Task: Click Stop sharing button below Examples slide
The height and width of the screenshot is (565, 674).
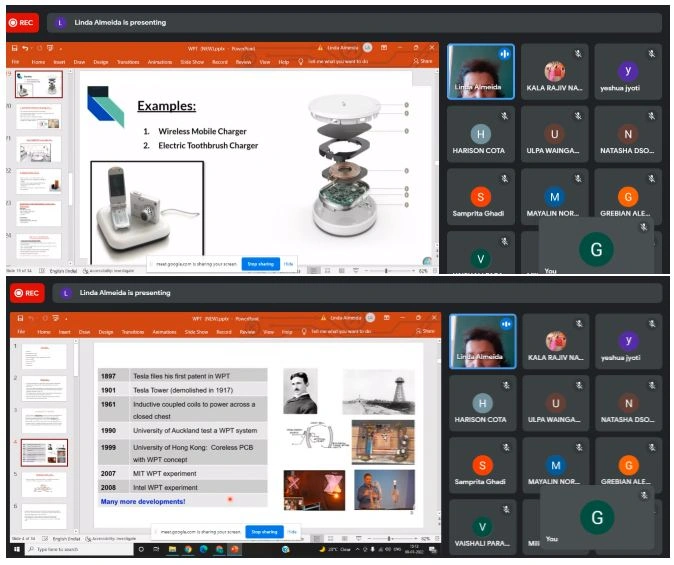Action: [x=260, y=264]
